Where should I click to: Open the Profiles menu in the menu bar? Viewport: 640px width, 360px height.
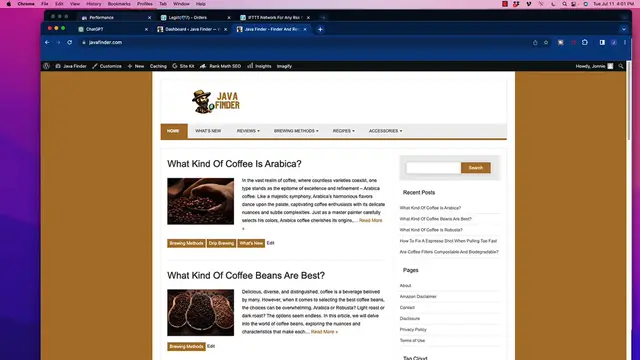coord(144,4)
